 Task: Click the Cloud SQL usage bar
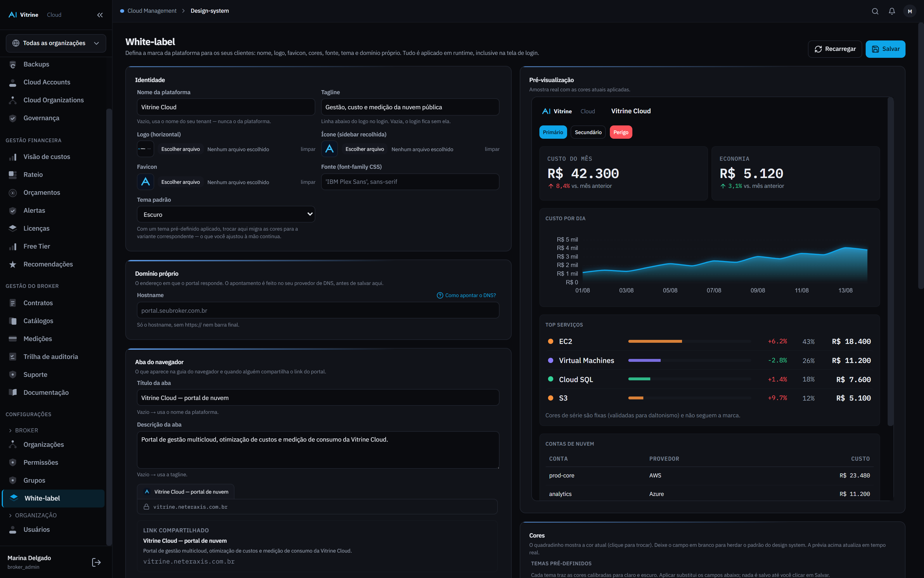click(x=689, y=379)
